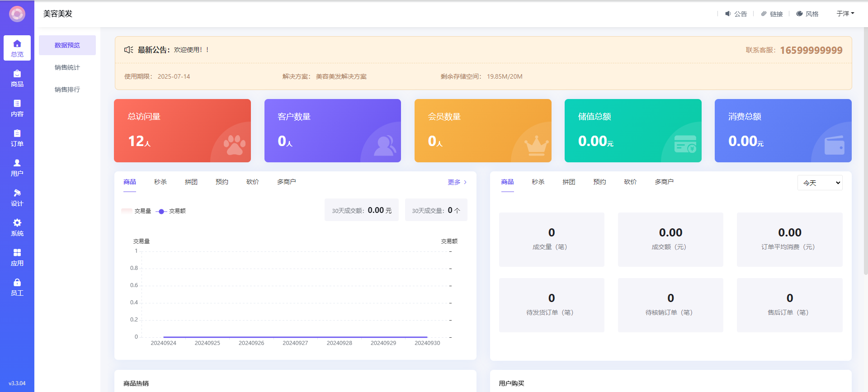868x392 pixels.
Task: Select 商品 tab in chart panel
Action: (x=130, y=182)
